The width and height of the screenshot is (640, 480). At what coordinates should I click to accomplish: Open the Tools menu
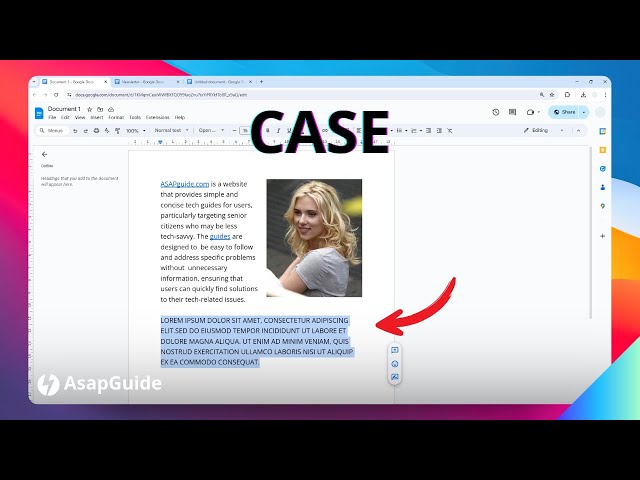click(135, 118)
